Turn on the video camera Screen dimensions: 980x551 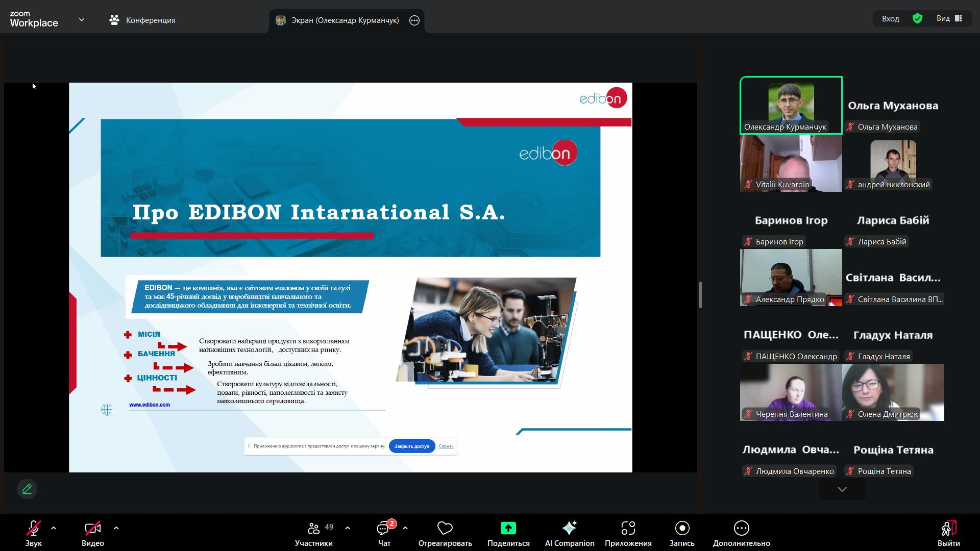coord(92,528)
